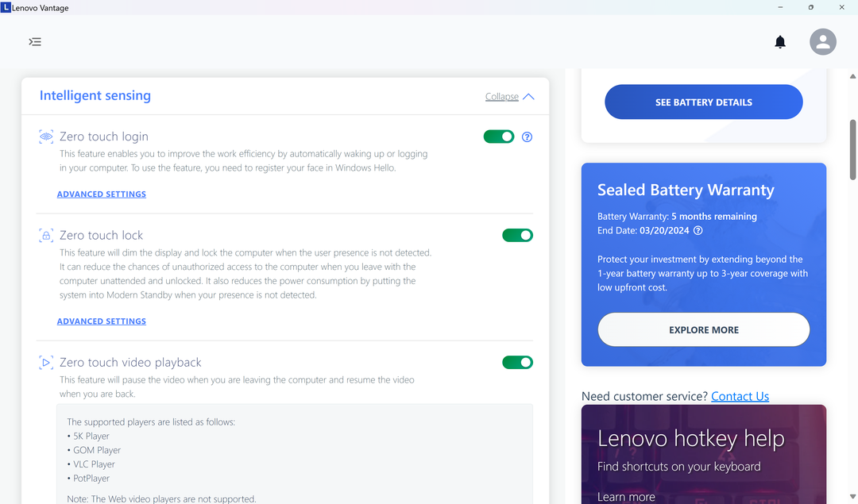Click the Lenovo Vantage title bar logo
Screen dimensions: 858x504
tap(6, 8)
